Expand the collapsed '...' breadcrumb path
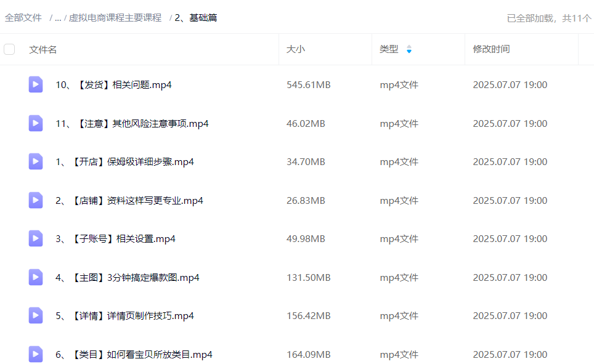The height and width of the screenshot is (364, 594). pos(57,18)
